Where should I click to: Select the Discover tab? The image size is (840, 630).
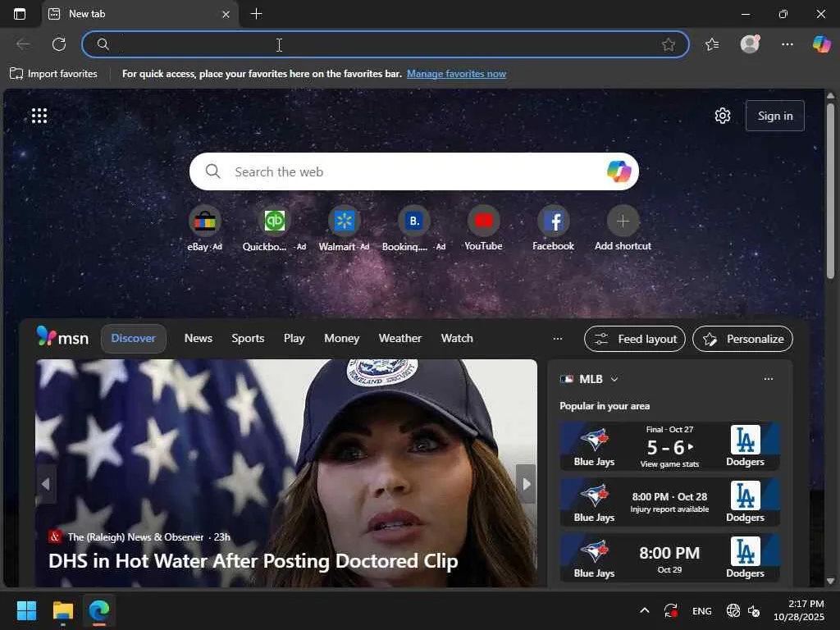coord(134,339)
